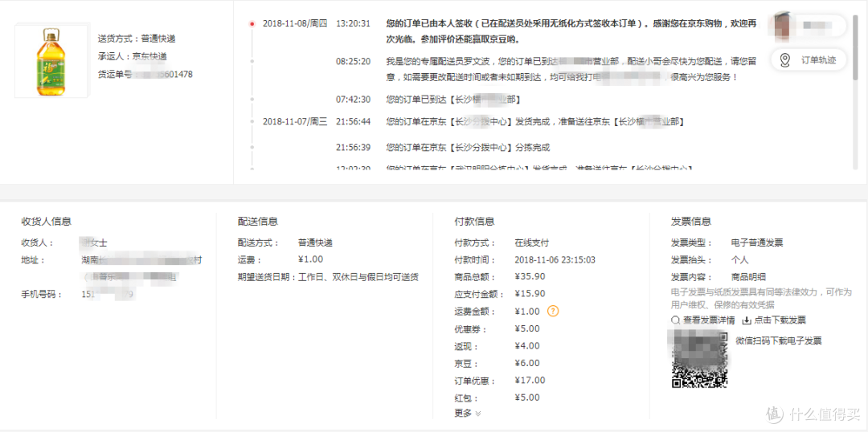Click the 配送方式 value 普通快递
The width and height of the screenshot is (868, 432).
(316, 242)
